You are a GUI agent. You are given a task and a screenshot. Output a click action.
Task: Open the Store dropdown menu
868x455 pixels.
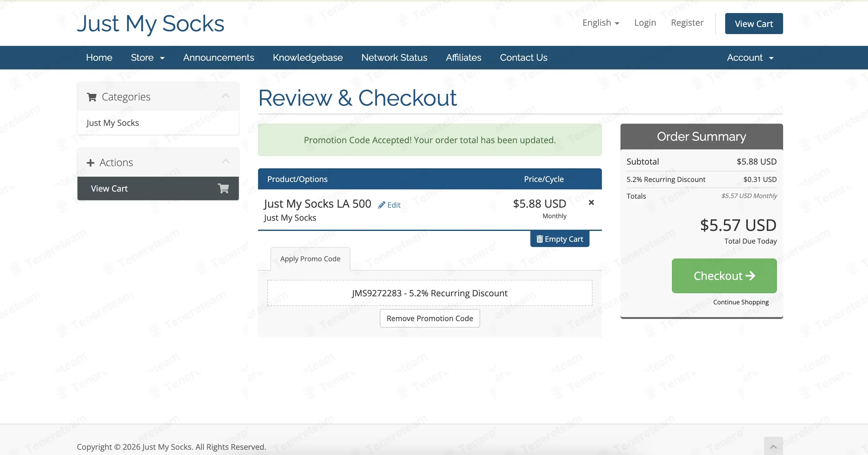[x=147, y=58]
